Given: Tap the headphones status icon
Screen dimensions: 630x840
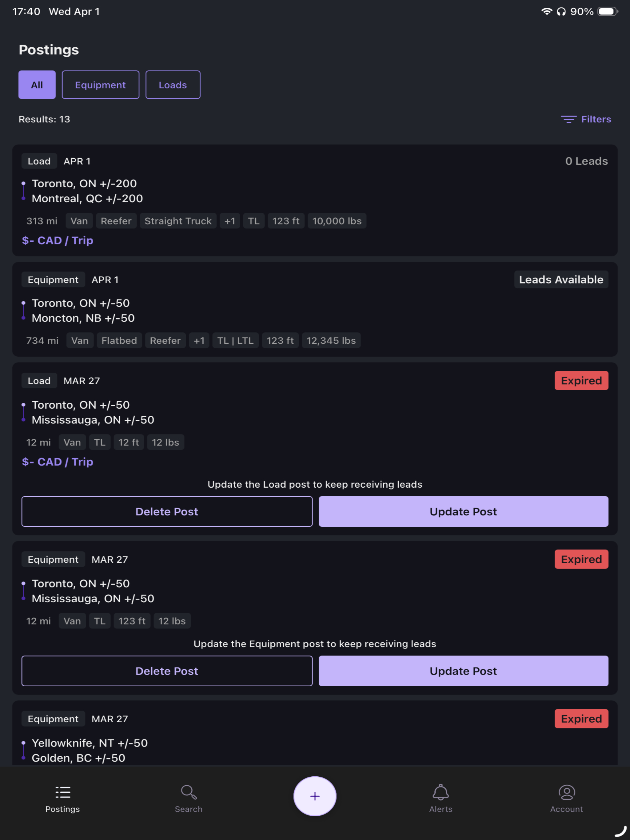Looking at the screenshot, I should tap(561, 11).
